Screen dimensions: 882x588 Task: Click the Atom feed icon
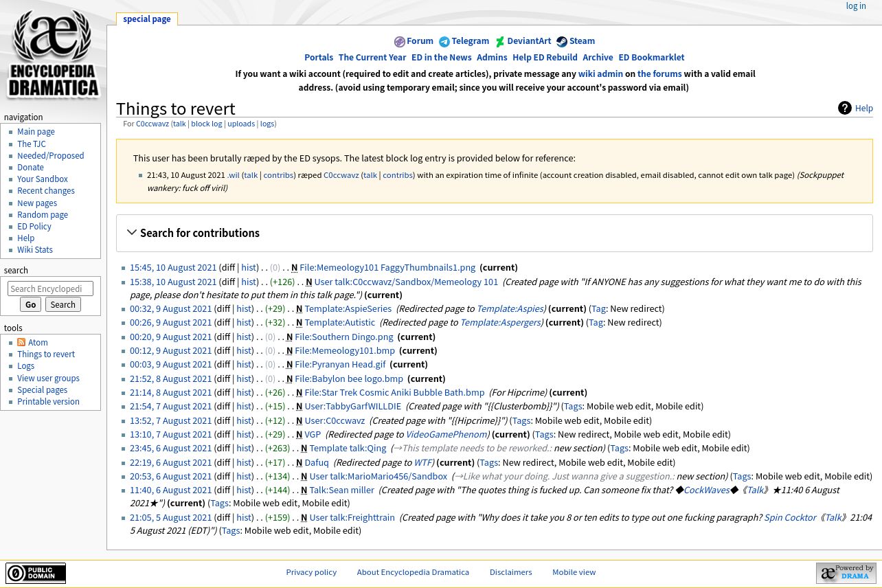(21, 342)
